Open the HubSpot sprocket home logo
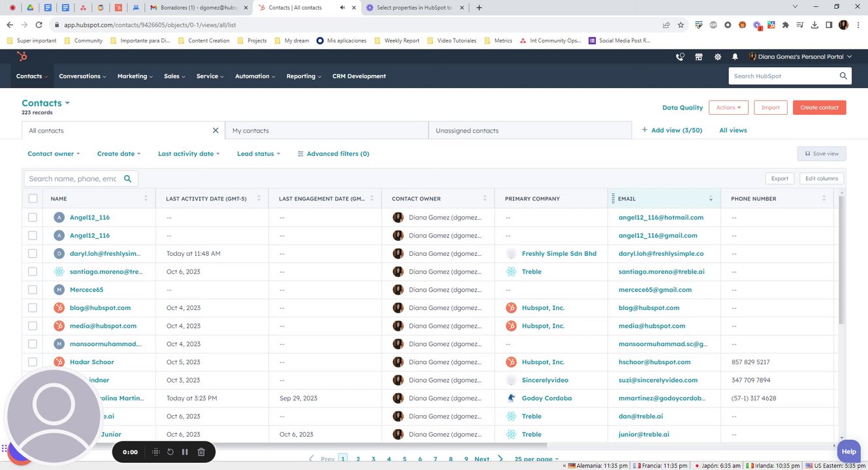868x470 pixels. click(x=22, y=57)
